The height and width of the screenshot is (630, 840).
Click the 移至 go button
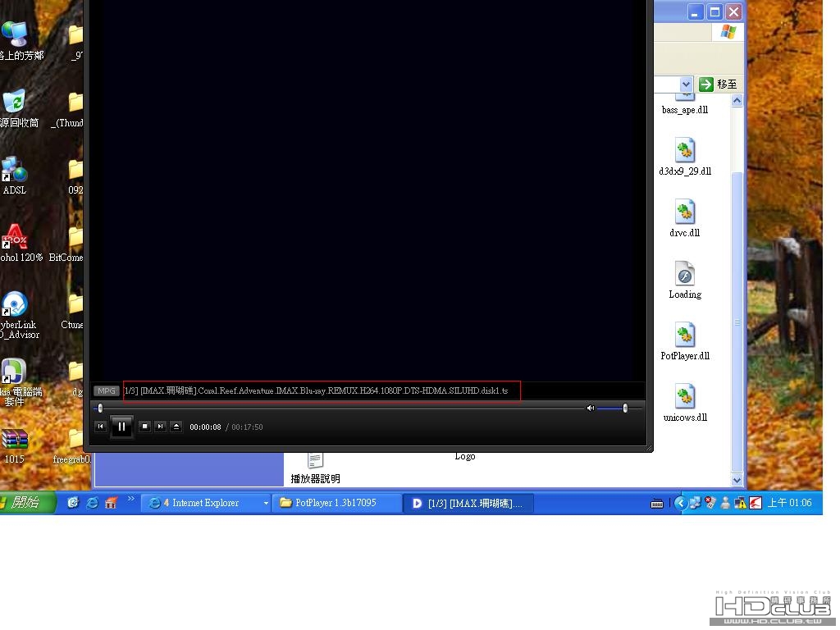pos(719,84)
